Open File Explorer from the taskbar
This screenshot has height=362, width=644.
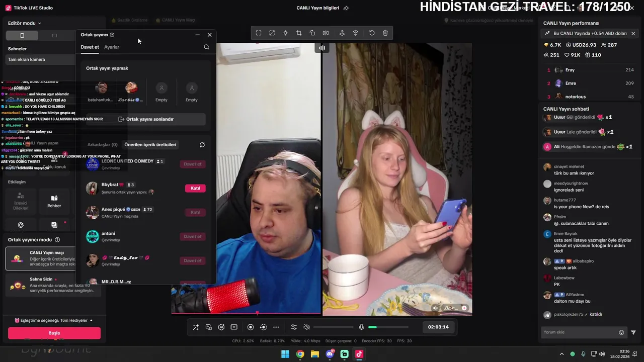315,354
